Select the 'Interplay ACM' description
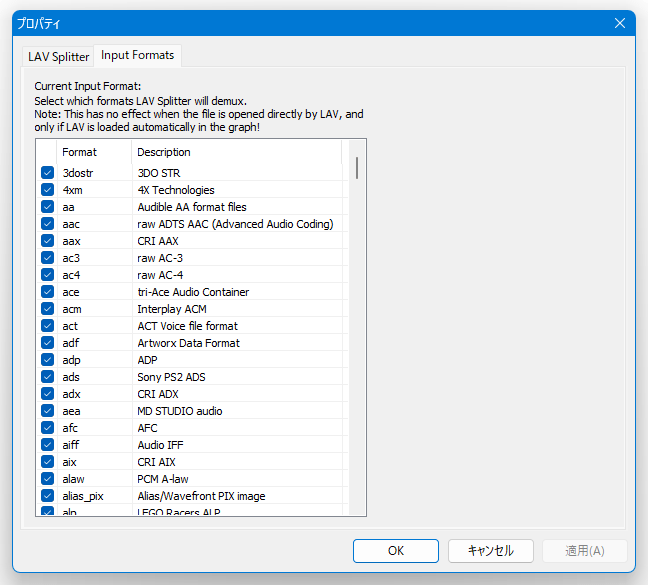648x585 pixels. coord(172,309)
